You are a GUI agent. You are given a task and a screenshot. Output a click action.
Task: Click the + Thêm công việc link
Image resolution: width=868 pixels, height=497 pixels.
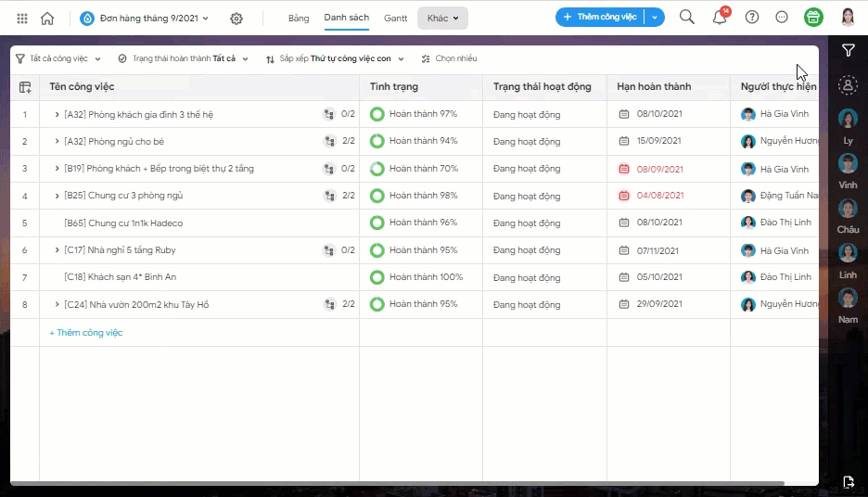point(86,333)
